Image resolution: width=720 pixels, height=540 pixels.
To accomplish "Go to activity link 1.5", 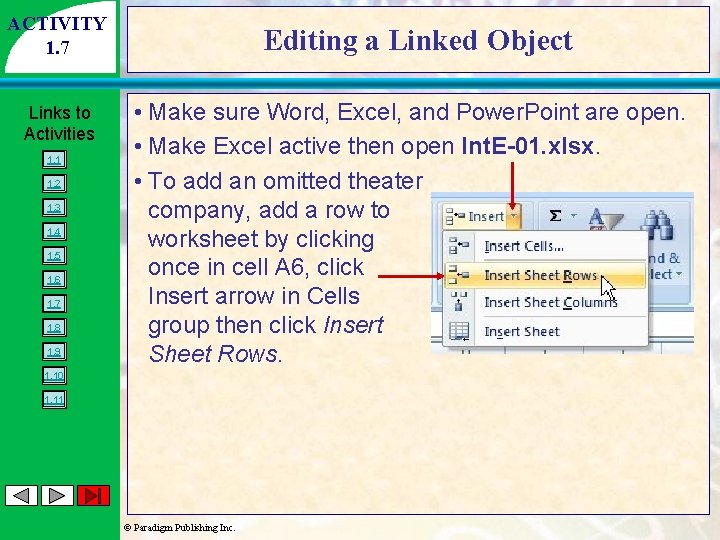I will coord(54,255).
